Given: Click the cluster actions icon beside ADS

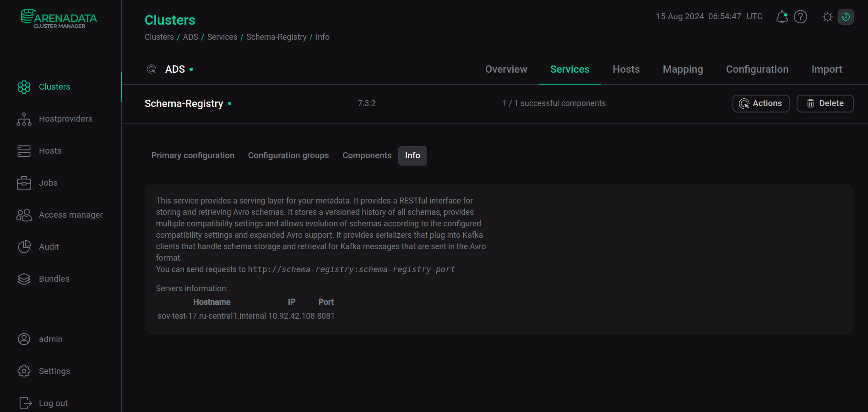Looking at the screenshot, I should pyautogui.click(x=152, y=70).
